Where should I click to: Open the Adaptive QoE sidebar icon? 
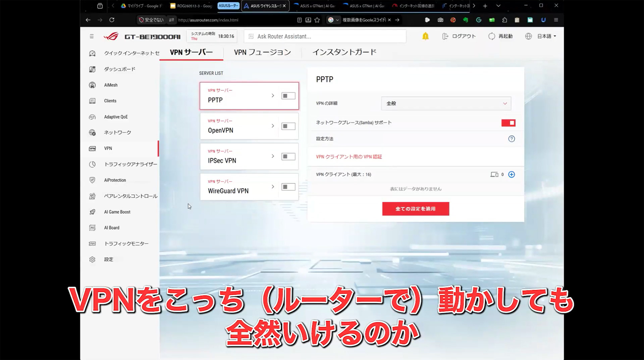tap(92, 117)
